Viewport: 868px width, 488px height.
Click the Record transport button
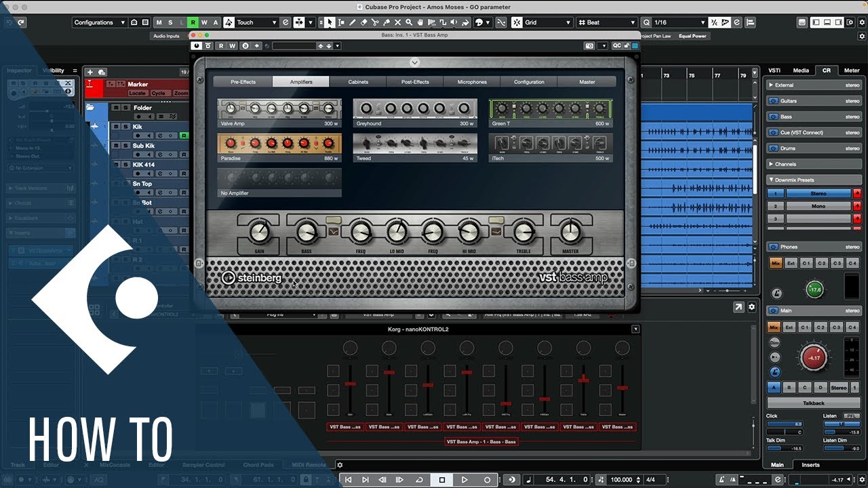point(487,479)
